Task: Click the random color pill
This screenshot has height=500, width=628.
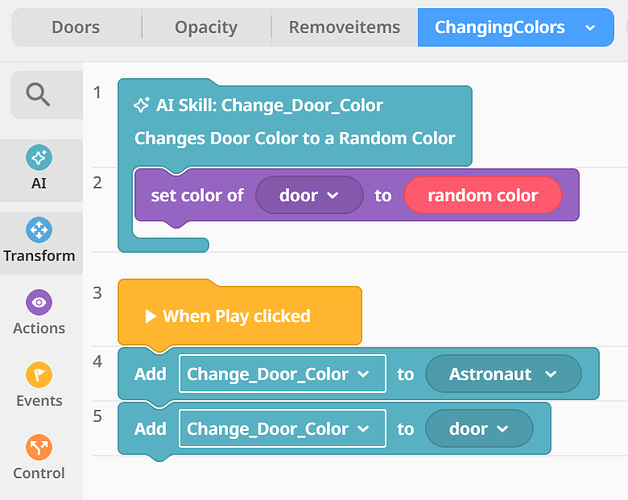Action: point(482,196)
